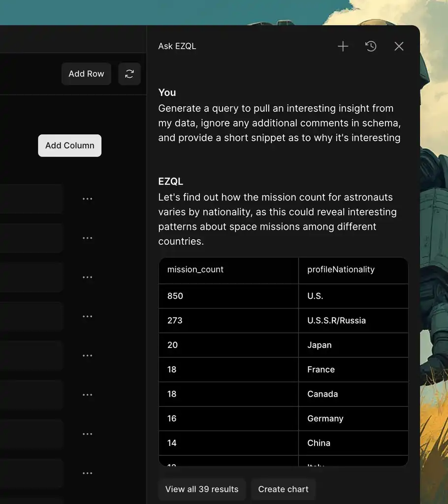Click the cell showing 850 missions
The image size is (448, 504).
[175, 296]
